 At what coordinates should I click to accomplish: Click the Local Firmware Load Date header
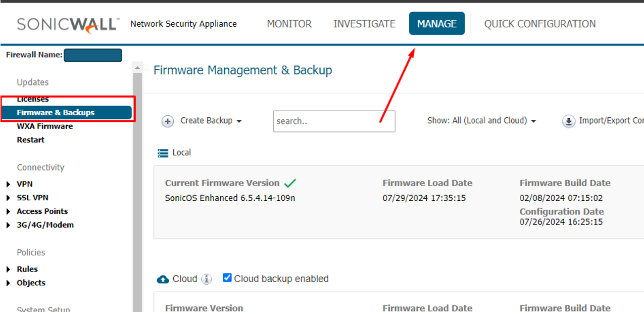tap(428, 183)
